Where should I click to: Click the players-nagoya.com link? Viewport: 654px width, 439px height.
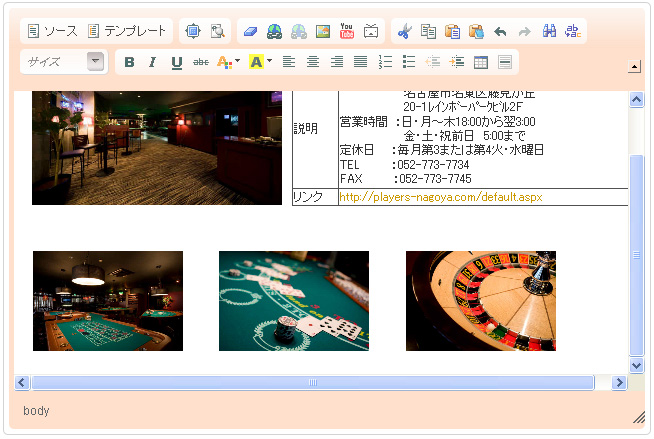440,197
